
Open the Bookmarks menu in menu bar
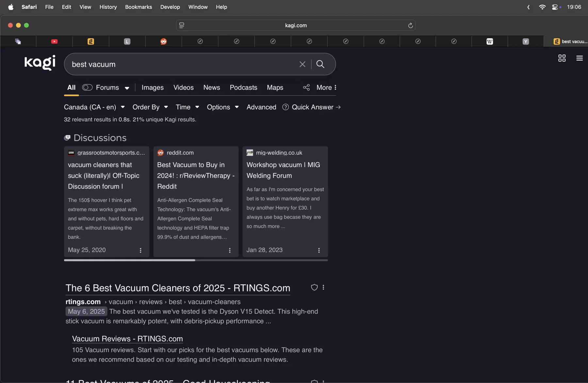[139, 7]
